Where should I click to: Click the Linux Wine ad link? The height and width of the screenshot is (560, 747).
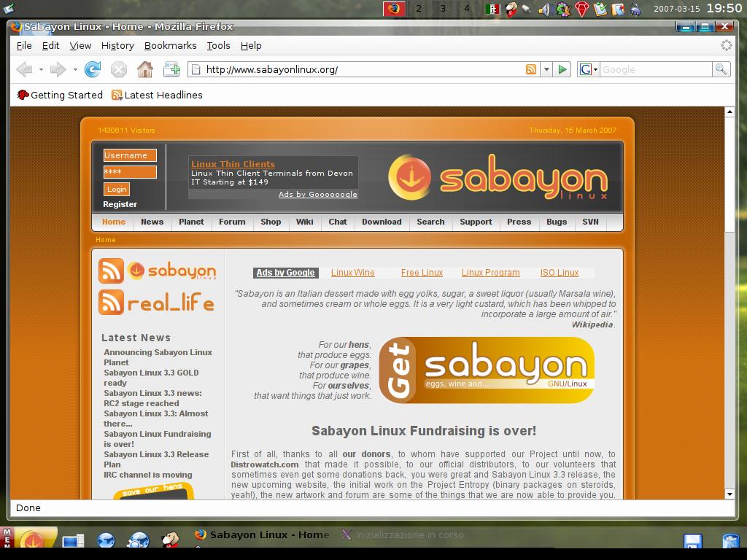point(353,273)
